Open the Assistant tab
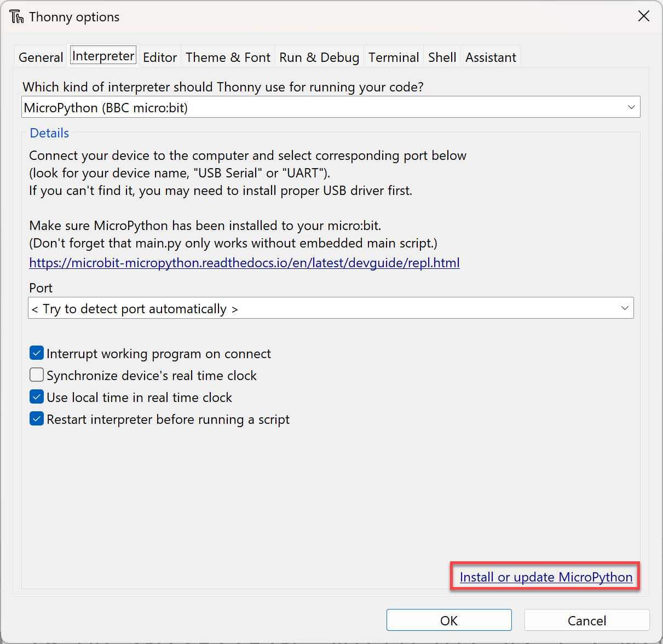Viewport: 663px width, 644px height. coord(491,58)
